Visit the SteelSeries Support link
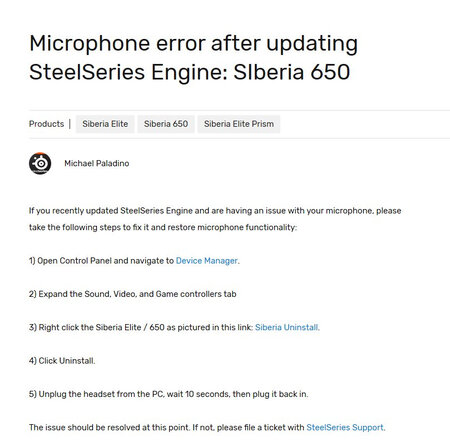 coord(345,427)
